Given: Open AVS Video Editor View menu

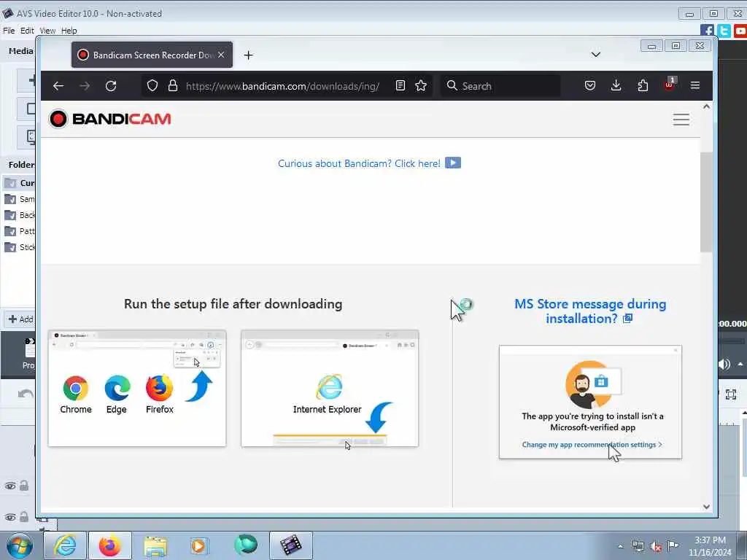Looking at the screenshot, I should coord(47,31).
